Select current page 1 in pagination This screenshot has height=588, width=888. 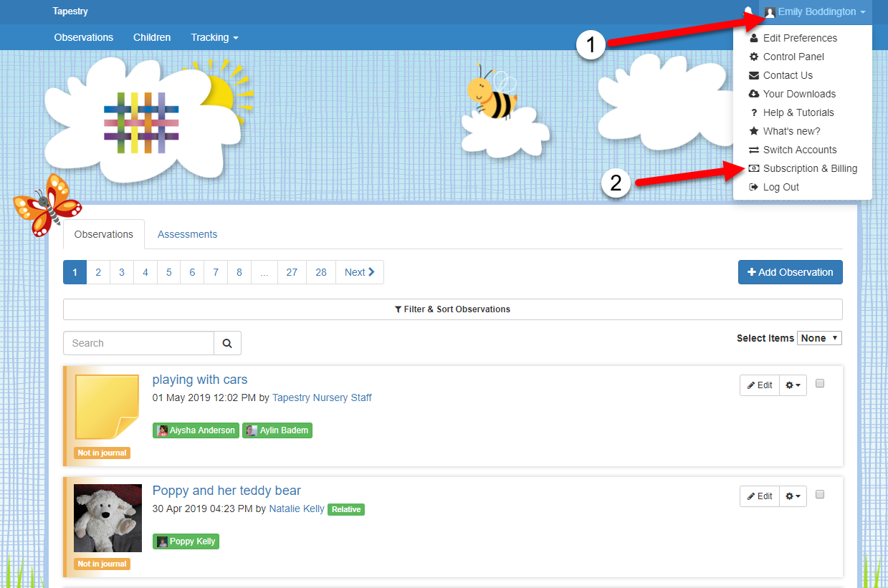[75, 272]
